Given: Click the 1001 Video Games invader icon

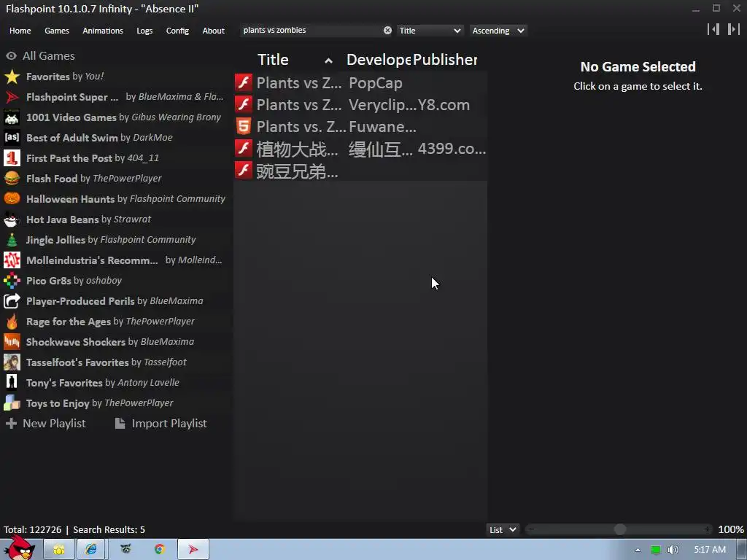Looking at the screenshot, I should (12, 117).
